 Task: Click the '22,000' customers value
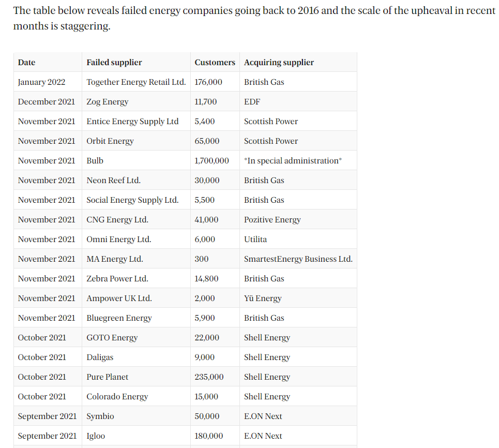[207, 338]
